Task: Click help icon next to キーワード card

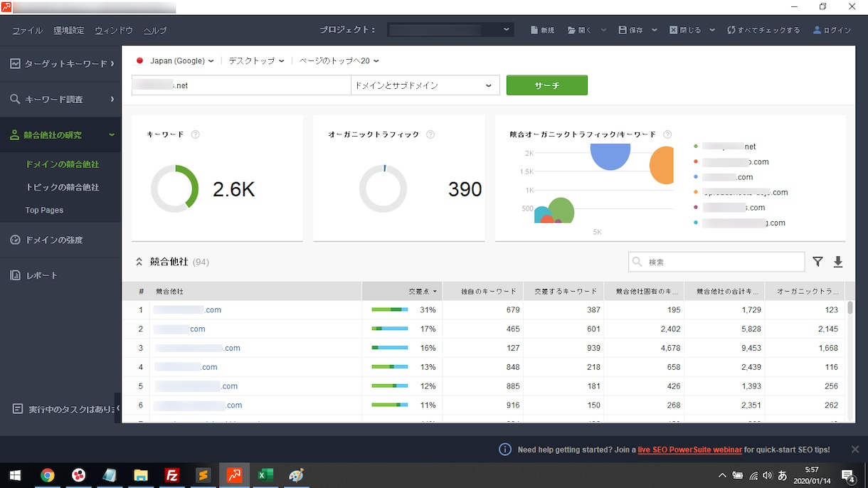Action: (196, 134)
